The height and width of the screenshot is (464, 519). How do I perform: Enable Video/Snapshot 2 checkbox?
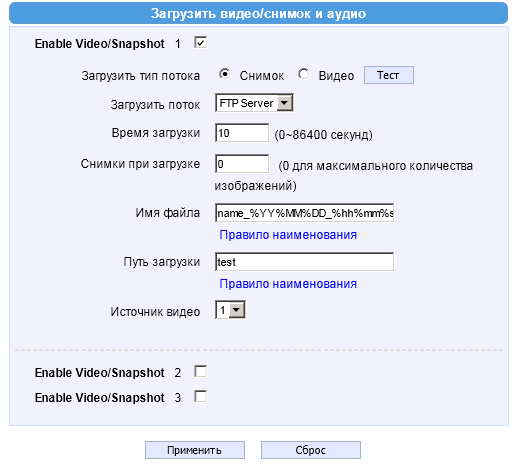[200, 371]
